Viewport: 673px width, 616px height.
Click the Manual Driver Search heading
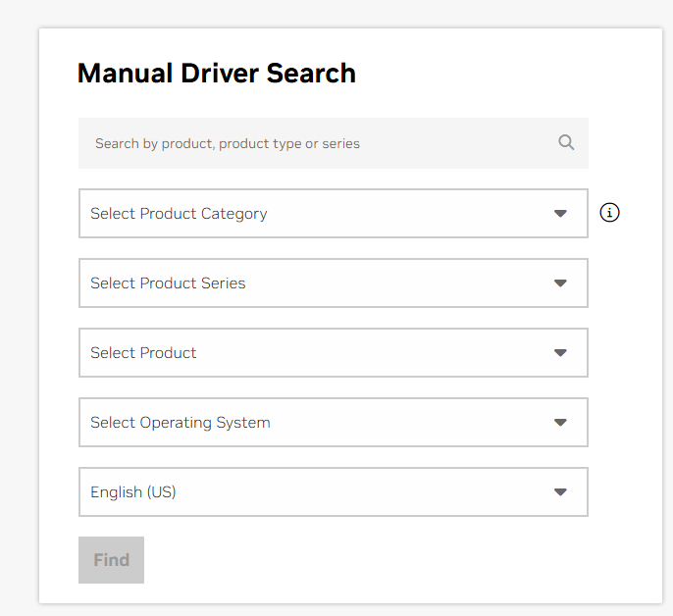(x=217, y=74)
